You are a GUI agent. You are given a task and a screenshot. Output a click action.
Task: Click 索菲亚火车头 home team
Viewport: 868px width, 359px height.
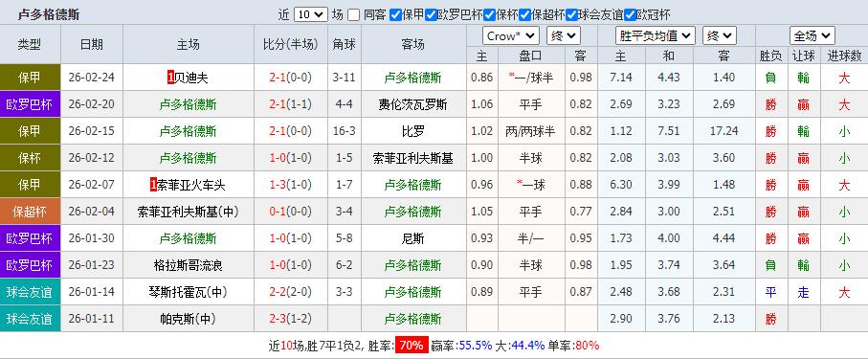191,185
